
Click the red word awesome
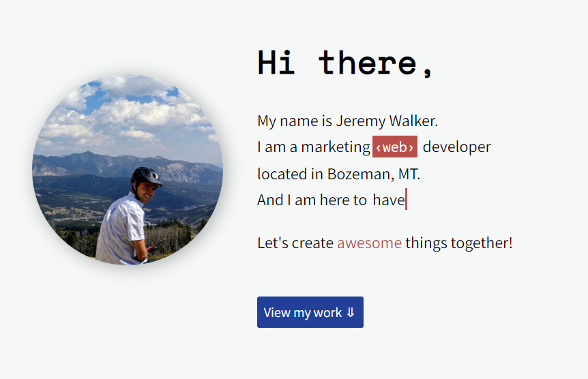(369, 243)
